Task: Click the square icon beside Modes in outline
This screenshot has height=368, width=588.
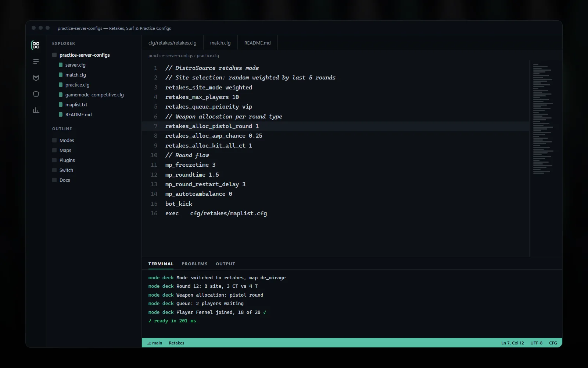Action: (x=54, y=140)
